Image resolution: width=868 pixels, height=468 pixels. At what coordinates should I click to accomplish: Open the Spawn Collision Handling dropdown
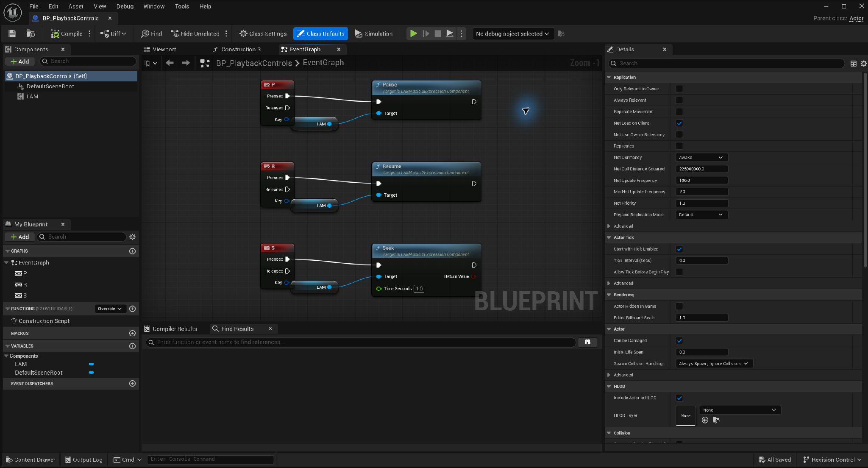point(714,363)
